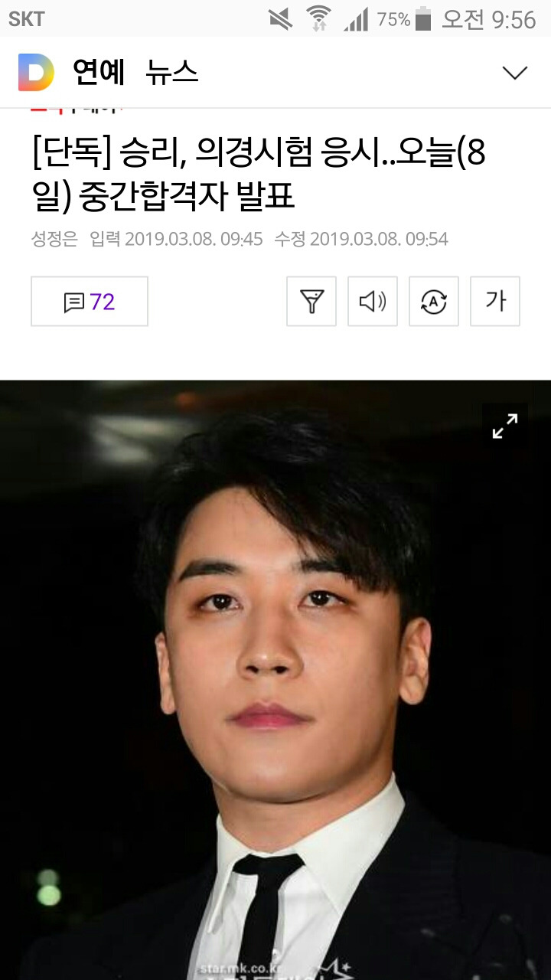The image size is (551, 980).
Task: Change font size with 가 button
Action: [495, 302]
